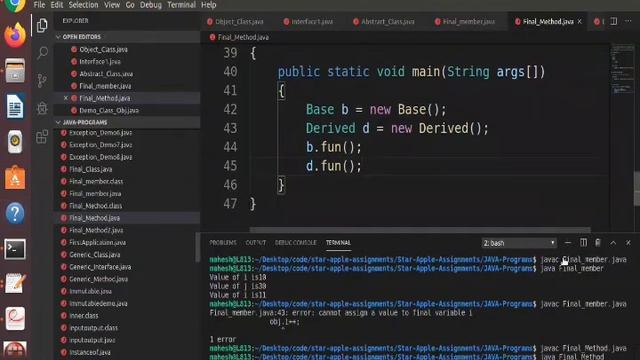
Task: Open the Edit menu
Action: click(x=57, y=5)
